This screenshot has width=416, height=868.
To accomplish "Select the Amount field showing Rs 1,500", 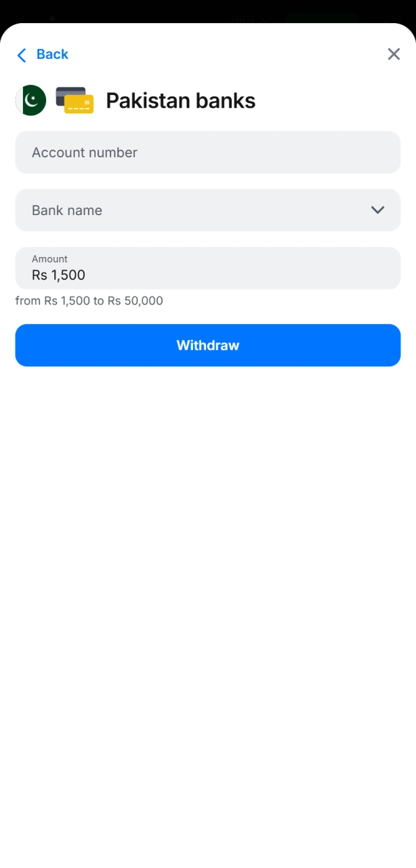I will pos(208,268).
